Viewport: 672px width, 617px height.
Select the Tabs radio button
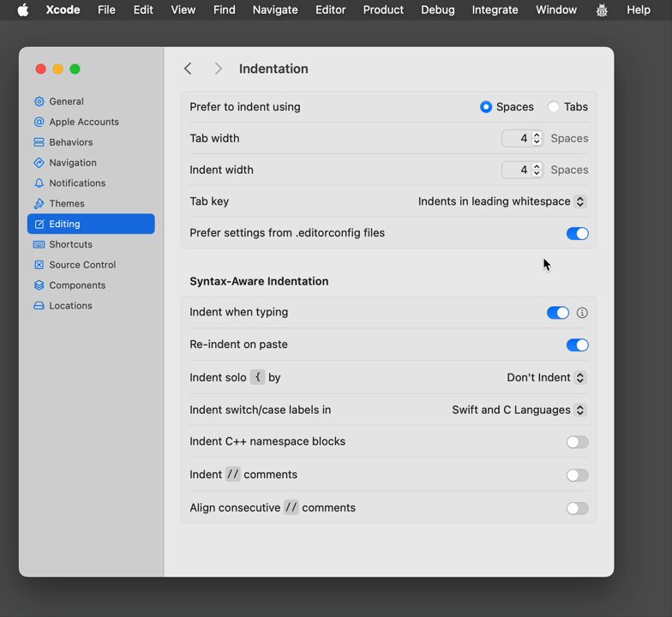[x=554, y=106]
